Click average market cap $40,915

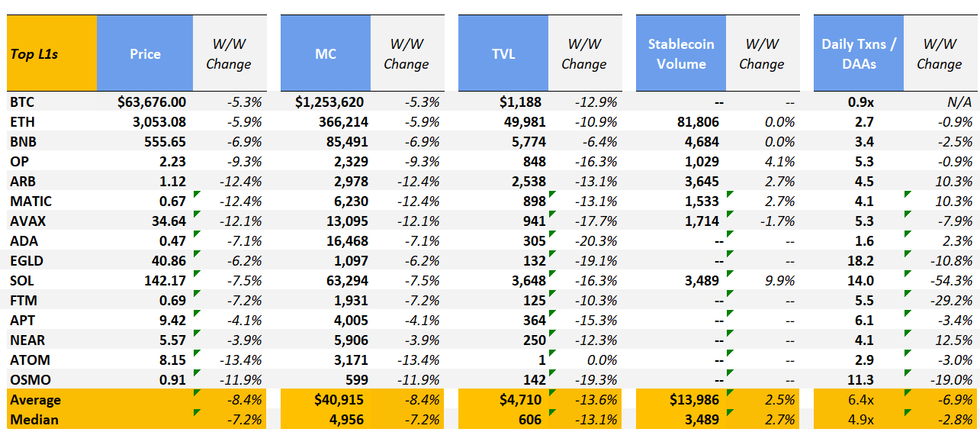click(x=341, y=399)
